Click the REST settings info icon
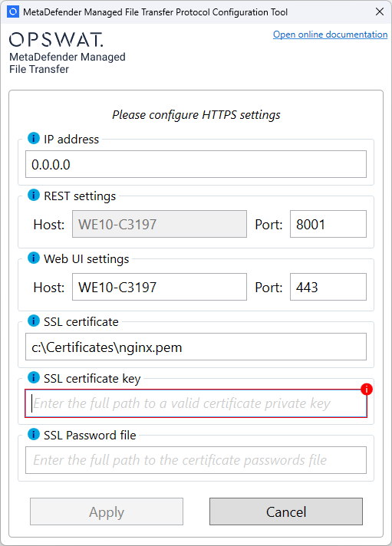Image resolution: width=392 pixels, height=546 pixels. (34, 196)
